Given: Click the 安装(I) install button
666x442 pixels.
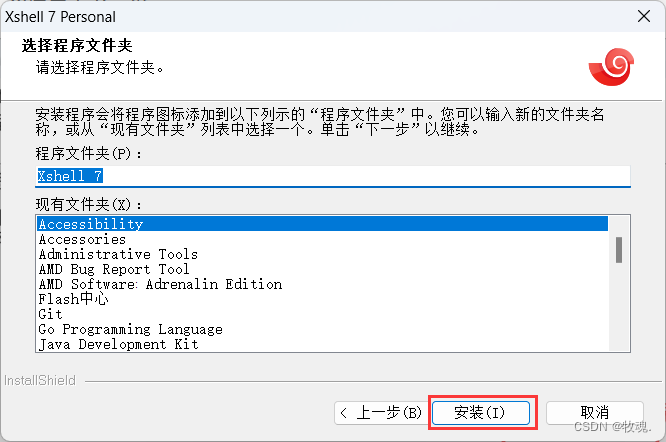Looking at the screenshot, I should click(481, 412).
